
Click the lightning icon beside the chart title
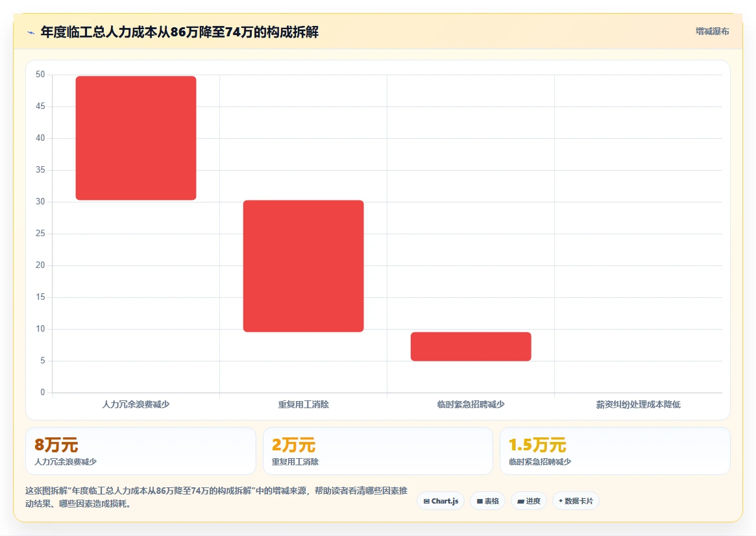point(31,33)
